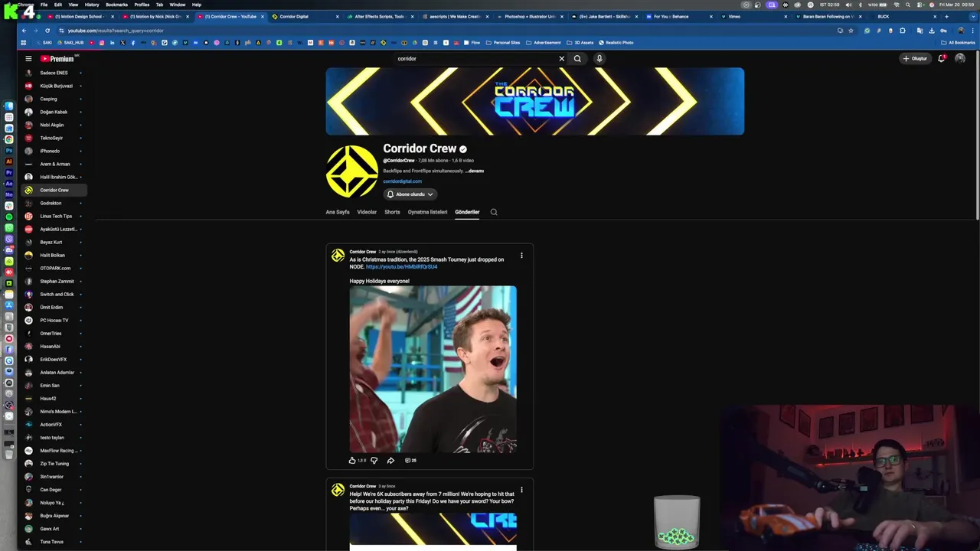
Task: Open Flow bookmark folder
Action: tap(472, 43)
